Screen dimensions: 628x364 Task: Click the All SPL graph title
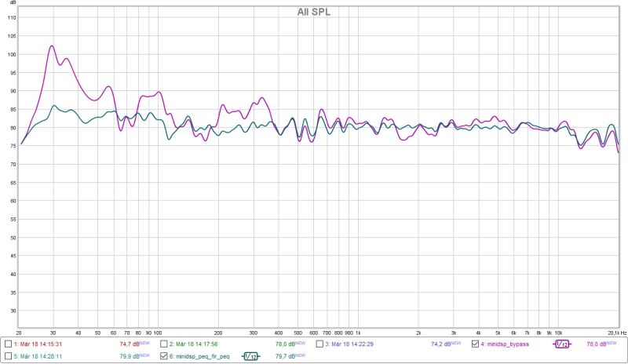click(313, 12)
